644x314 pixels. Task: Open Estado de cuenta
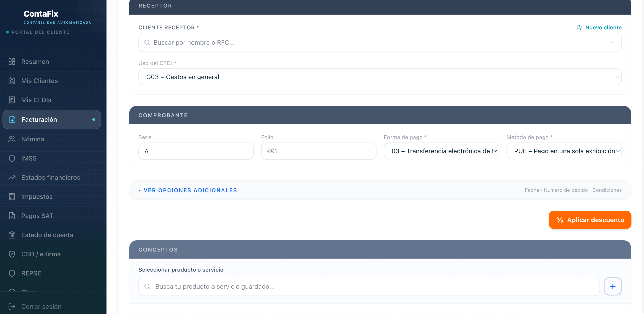tap(52, 235)
